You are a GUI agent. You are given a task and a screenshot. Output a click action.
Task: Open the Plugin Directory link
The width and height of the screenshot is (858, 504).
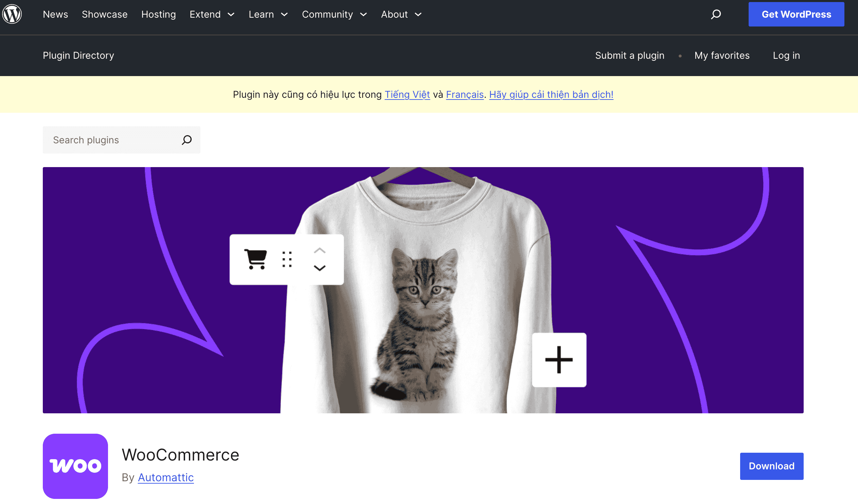78,55
